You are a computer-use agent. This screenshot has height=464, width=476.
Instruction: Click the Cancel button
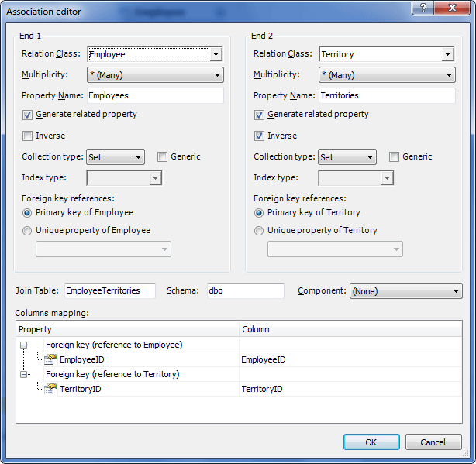click(433, 442)
